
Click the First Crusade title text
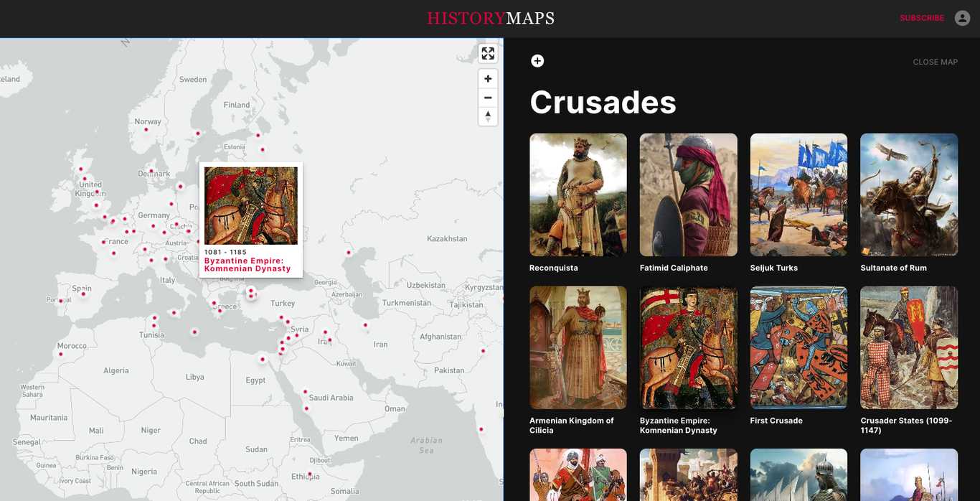coord(776,421)
